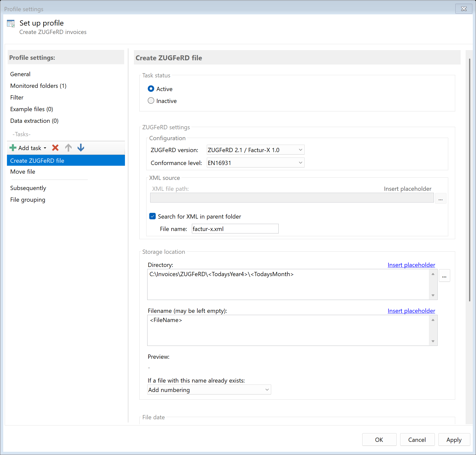
Task: Move the selected task down with the arrow
Action: click(81, 148)
